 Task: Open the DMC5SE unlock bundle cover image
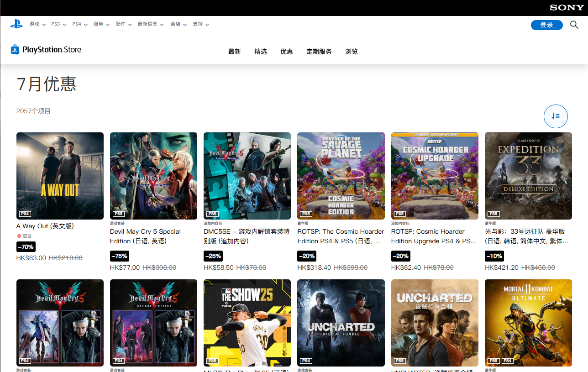(x=247, y=176)
